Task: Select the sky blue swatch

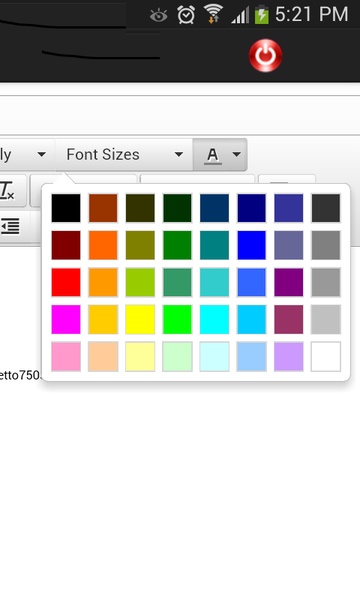Action: 251,319
